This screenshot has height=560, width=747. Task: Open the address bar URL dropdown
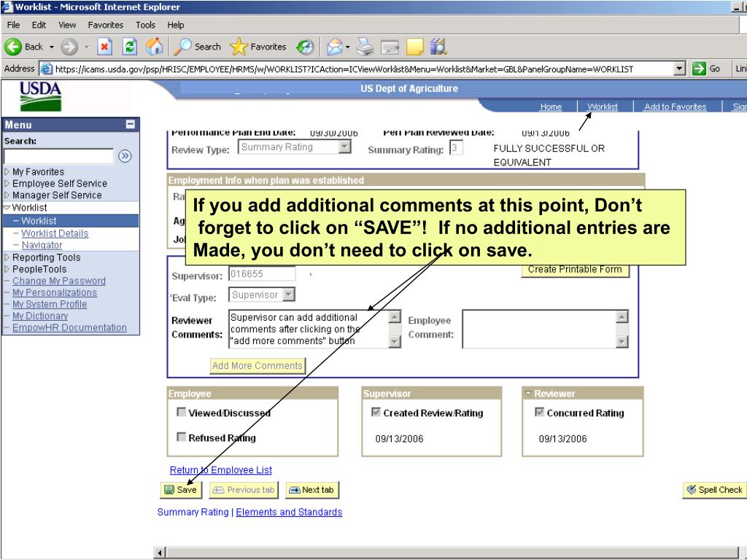point(680,69)
